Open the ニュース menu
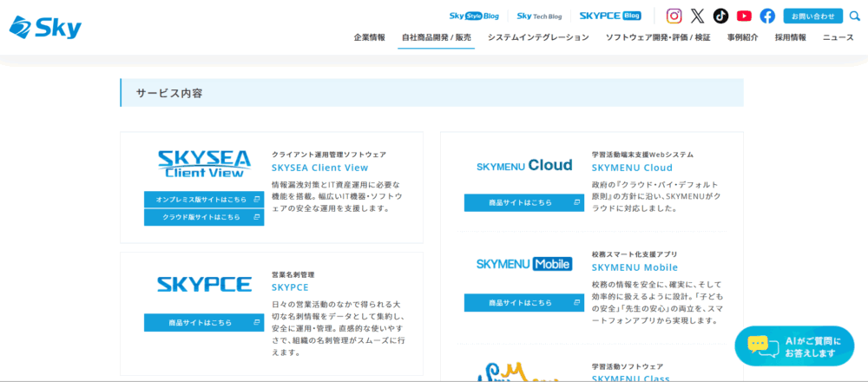The image size is (868, 382). click(x=838, y=37)
